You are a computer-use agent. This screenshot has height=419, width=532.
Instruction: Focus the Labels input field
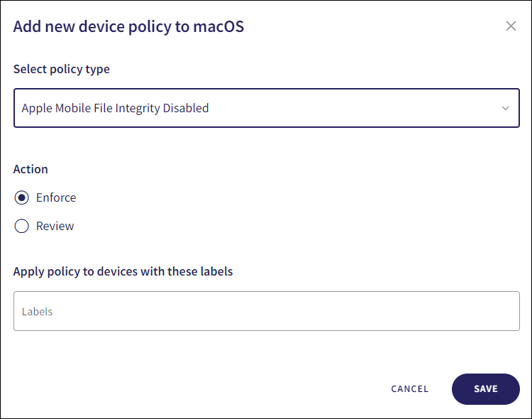click(x=266, y=311)
